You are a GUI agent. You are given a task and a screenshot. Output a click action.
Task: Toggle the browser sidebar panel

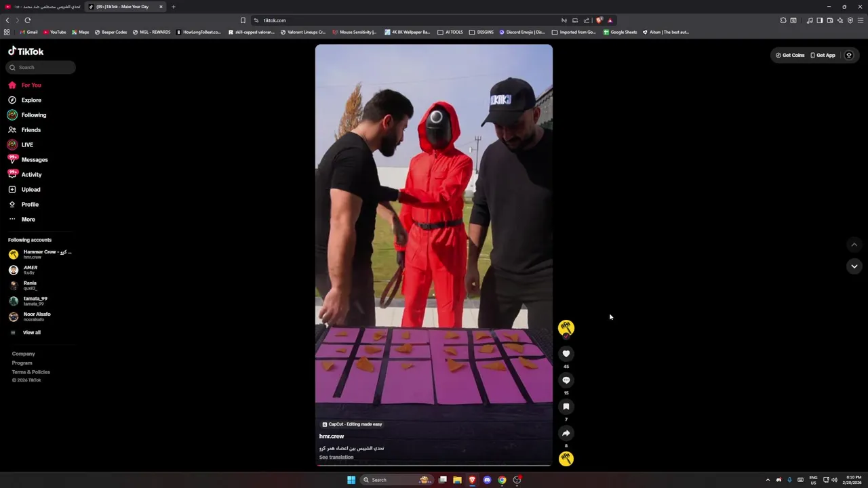pos(820,20)
